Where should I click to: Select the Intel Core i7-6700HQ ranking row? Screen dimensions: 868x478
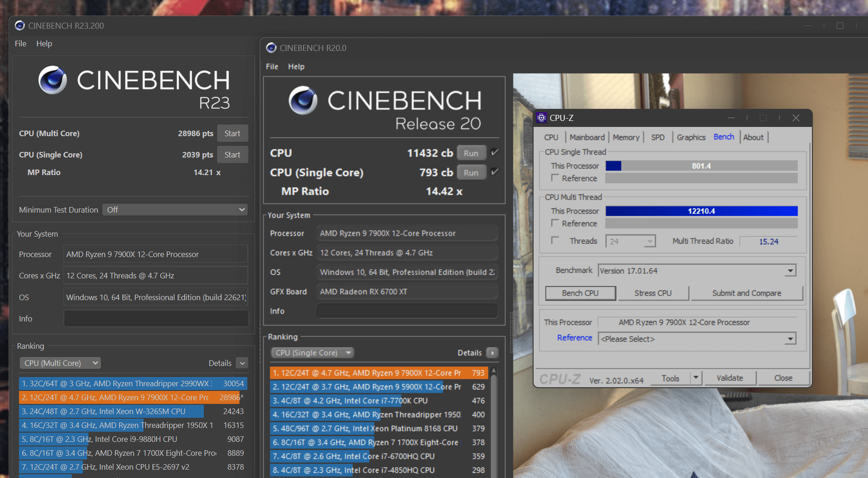click(x=379, y=456)
